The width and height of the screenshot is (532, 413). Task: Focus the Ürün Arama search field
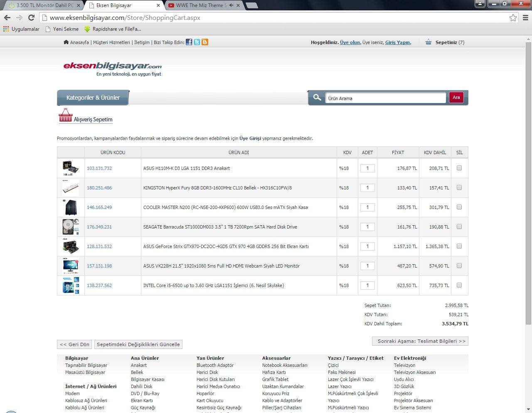[x=385, y=98]
